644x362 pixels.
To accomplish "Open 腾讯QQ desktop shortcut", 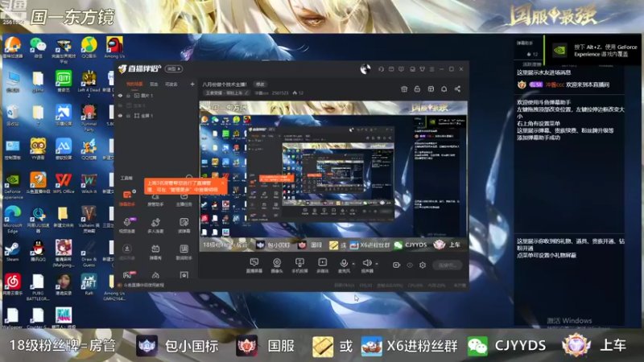I will coord(38,251).
